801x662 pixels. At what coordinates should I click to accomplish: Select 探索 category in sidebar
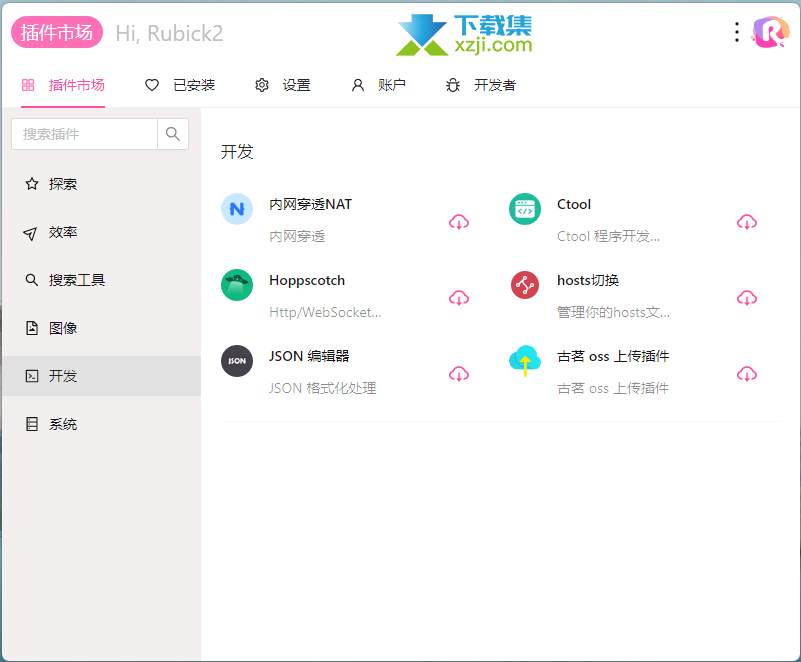coord(62,184)
